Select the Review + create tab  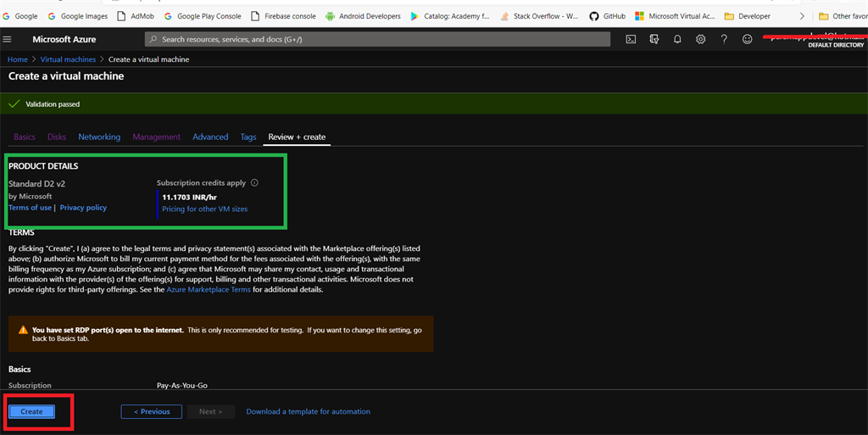297,137
